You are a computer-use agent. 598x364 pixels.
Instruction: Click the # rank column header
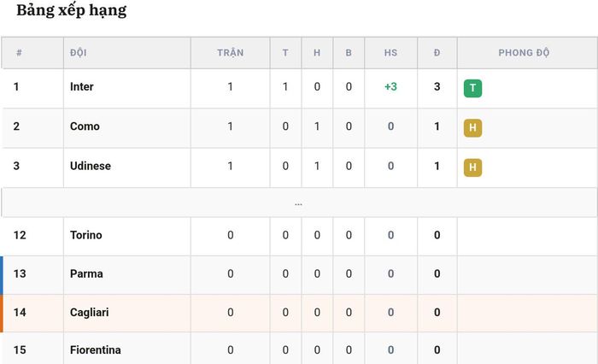[x=19, y=53]
